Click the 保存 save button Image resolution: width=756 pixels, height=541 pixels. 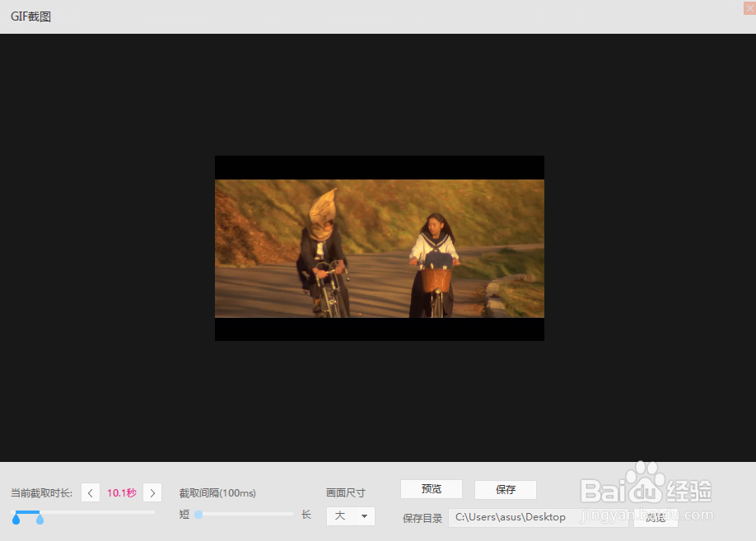[x=506, y=490]
